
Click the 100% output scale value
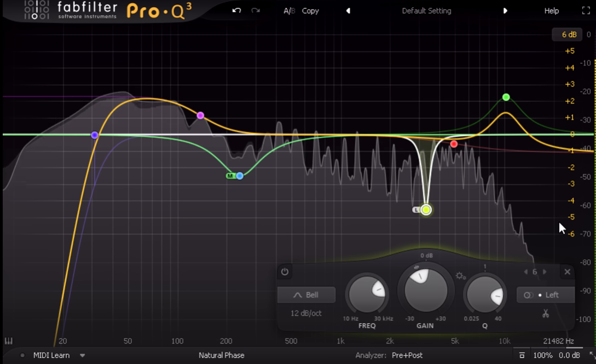coord(542,355)
